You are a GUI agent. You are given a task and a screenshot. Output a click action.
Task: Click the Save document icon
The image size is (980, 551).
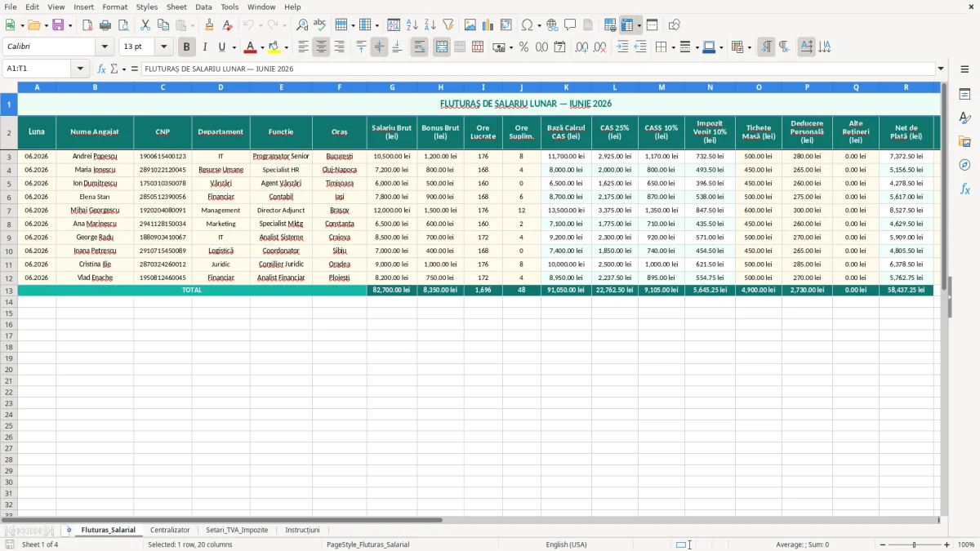pos(58,25)
